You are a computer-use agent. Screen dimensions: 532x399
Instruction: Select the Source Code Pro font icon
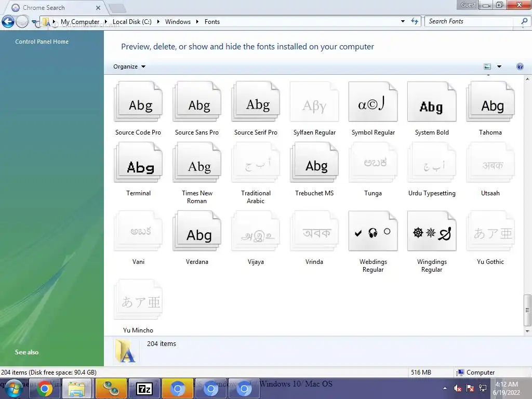coord(138,101)
